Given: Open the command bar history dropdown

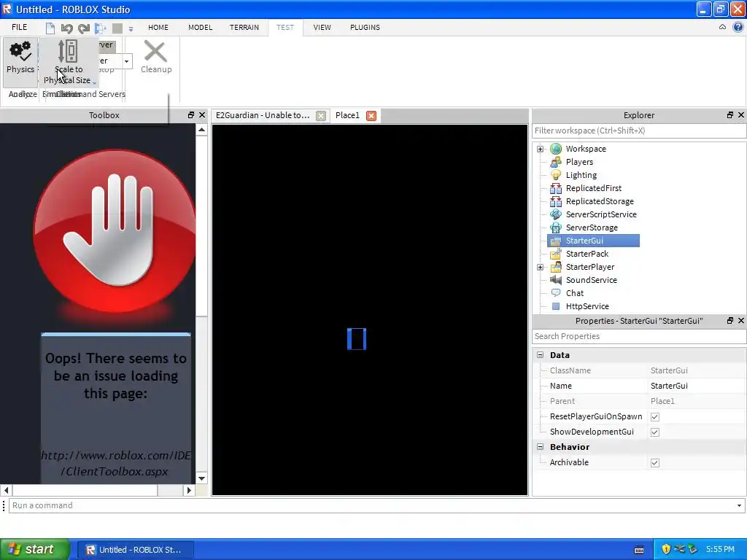Looking at the screenshot, I should pyautogui.click(x=739, y=505).
